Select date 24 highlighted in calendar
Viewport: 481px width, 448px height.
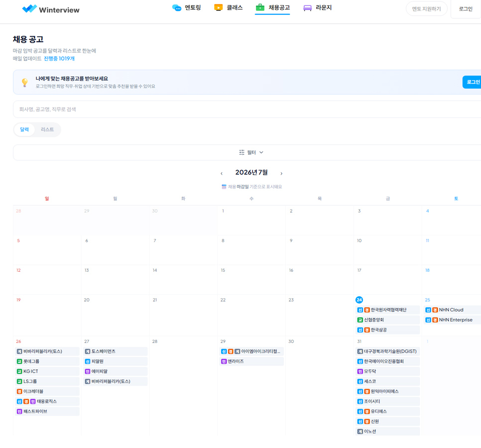(359, 300)
